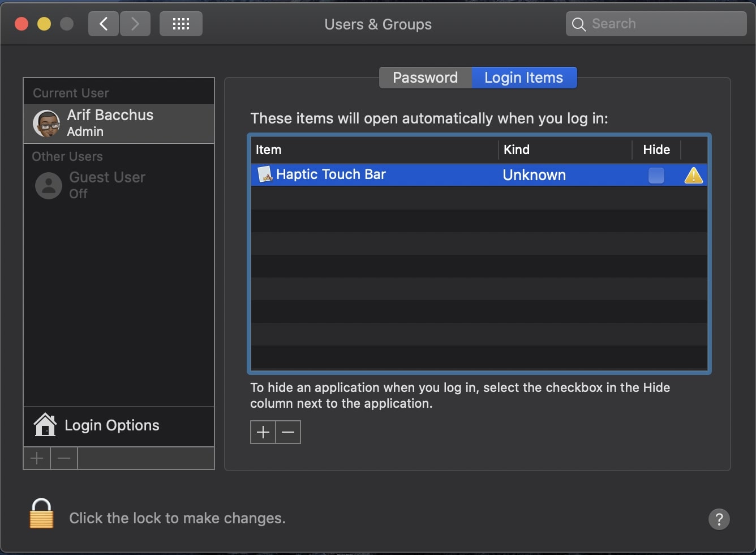Go back with the left chevron button
This screenshot has height=555, width=756.
coord(104,24)
